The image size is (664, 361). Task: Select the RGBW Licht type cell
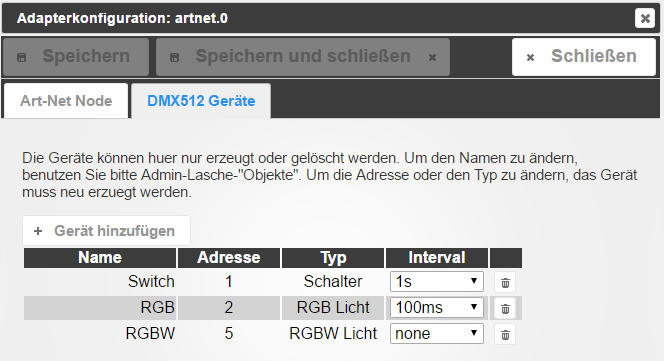click(333, 333)
